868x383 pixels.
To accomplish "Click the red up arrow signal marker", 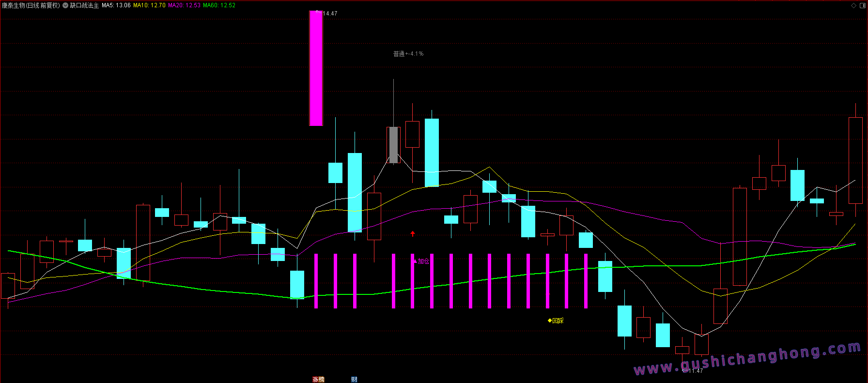I will click(x=413, y=234).
